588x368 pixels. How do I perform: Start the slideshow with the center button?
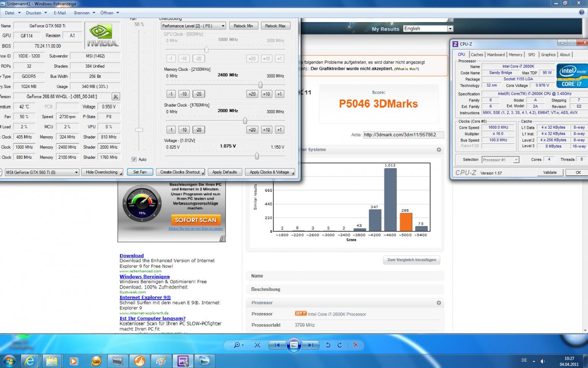pos(294,345)
